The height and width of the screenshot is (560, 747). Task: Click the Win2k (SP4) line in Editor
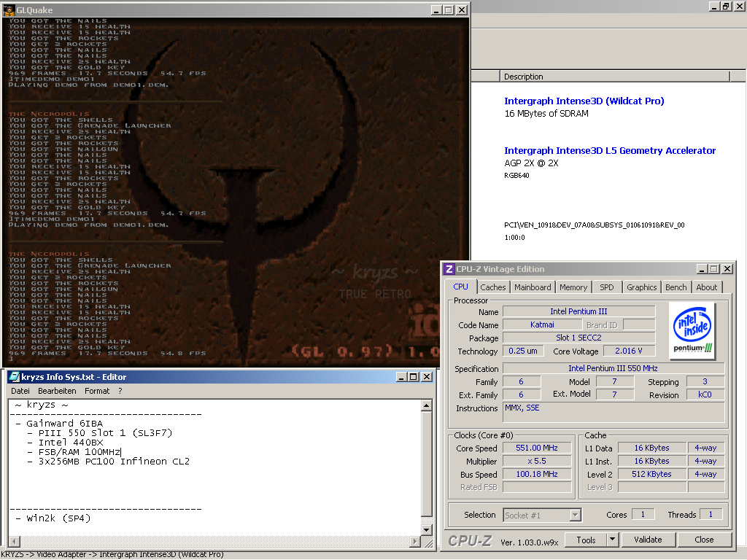point(53,518)
